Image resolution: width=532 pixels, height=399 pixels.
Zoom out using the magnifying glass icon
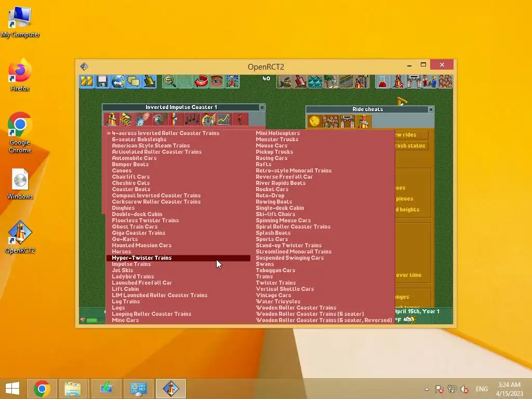169,82
